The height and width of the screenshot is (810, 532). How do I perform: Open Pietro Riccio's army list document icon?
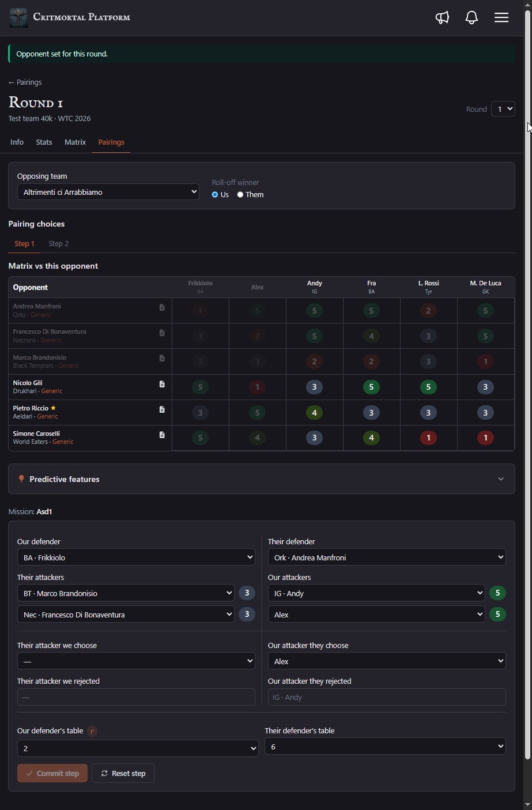coord(162,409)
